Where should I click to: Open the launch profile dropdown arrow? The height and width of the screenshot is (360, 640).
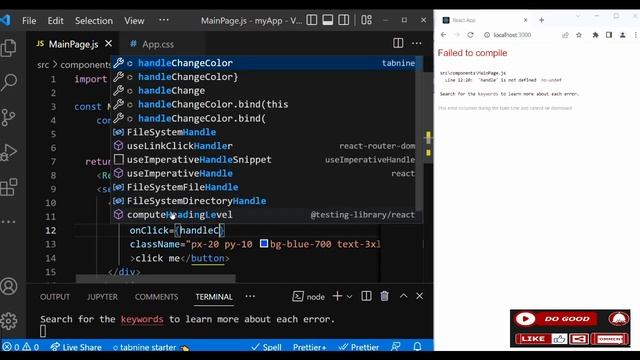coord(349,297)
